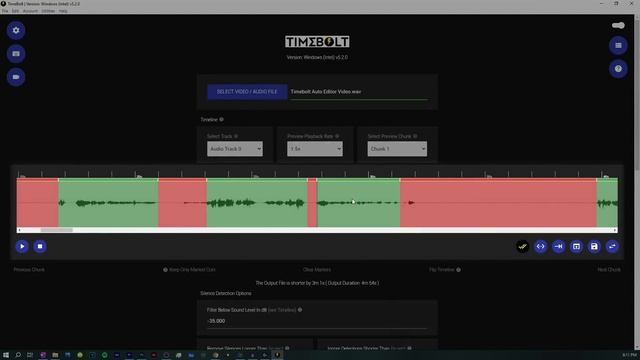
Task: Click info icon beside Keep Only Marked Cuts
Action: click(165, 270)
